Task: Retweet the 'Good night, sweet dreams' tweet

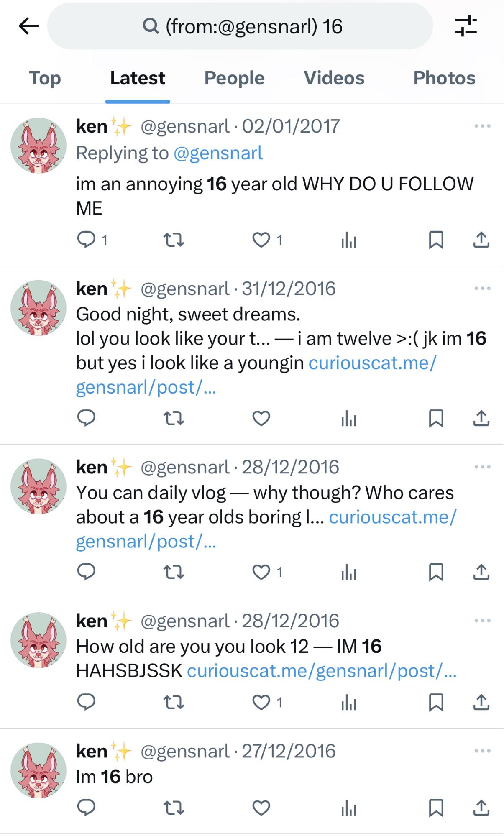Action: (x=173, y=418)
